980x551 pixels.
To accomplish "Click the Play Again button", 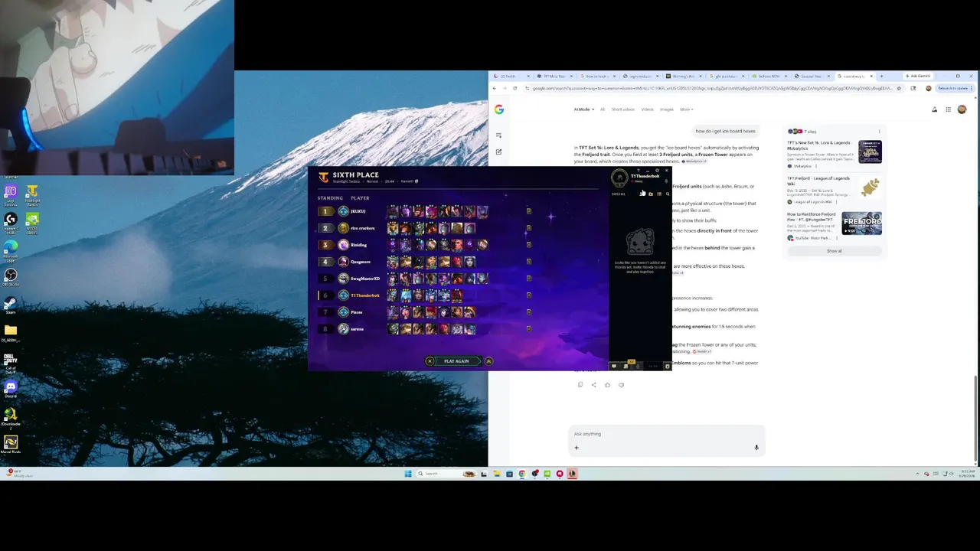I will [456, 361].
